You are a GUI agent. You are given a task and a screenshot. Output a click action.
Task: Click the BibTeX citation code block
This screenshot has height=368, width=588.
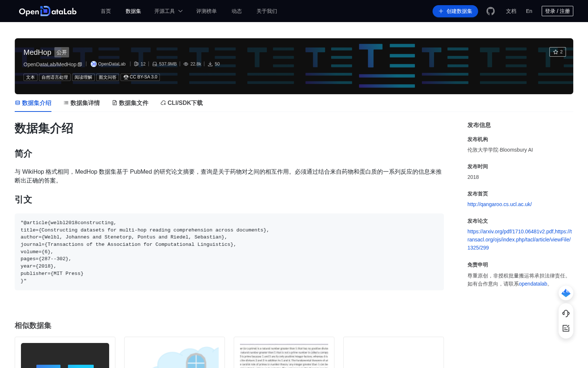[229, 252]
